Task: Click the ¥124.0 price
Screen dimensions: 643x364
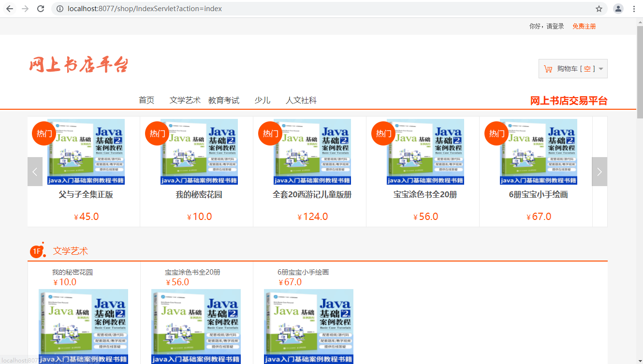Action: 313,217
